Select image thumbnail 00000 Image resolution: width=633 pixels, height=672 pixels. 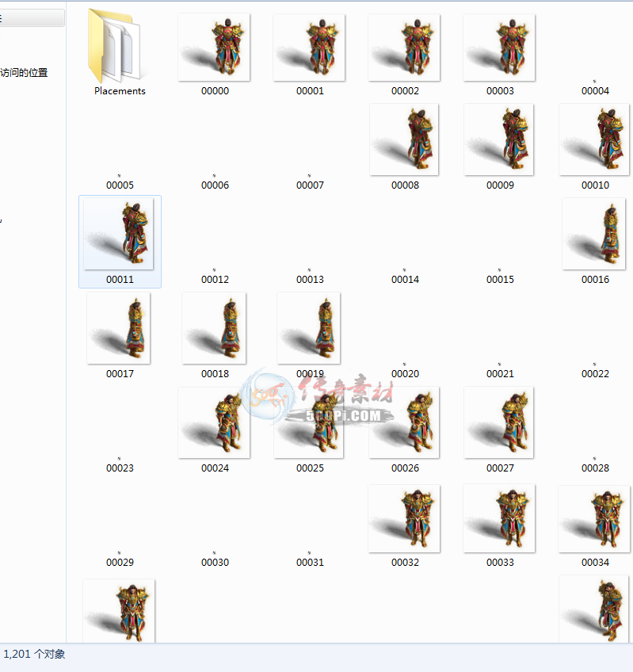point(214,47)
